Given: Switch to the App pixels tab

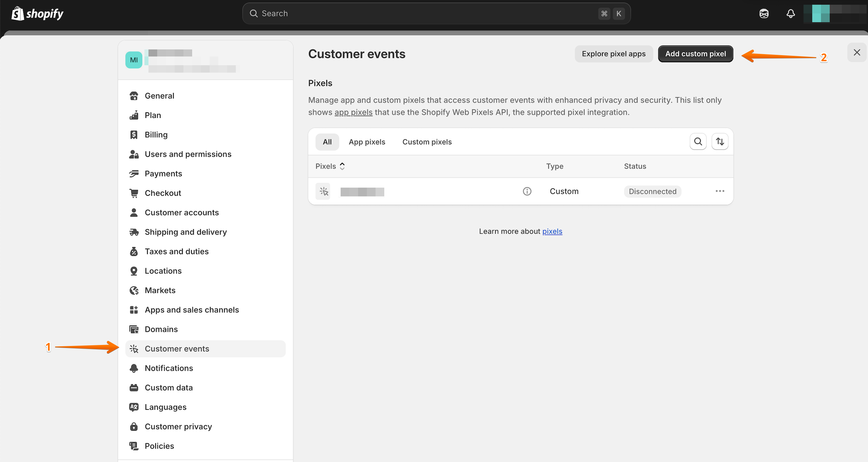Looking at the screenshot, I should tap(366, 142).
